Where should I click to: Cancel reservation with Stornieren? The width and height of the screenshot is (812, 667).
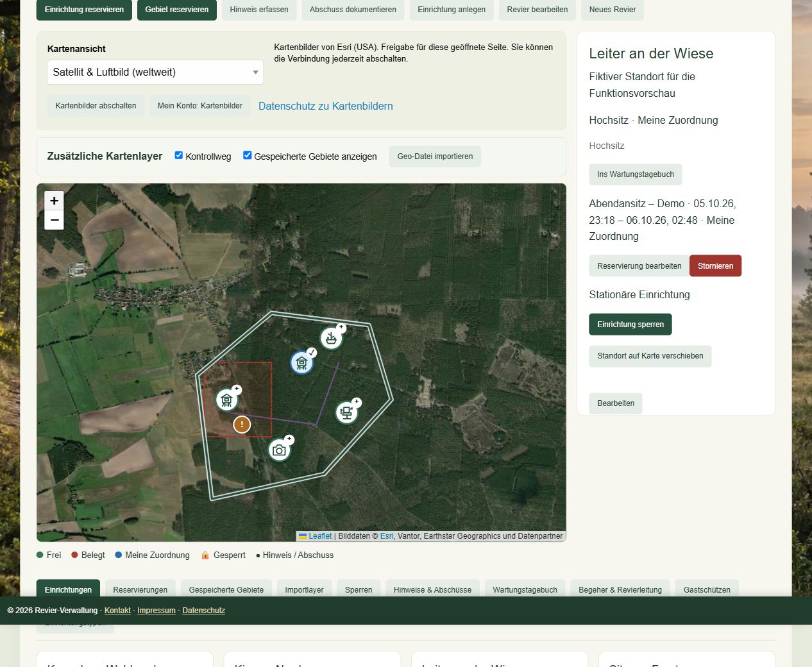[x=716, y=266]
